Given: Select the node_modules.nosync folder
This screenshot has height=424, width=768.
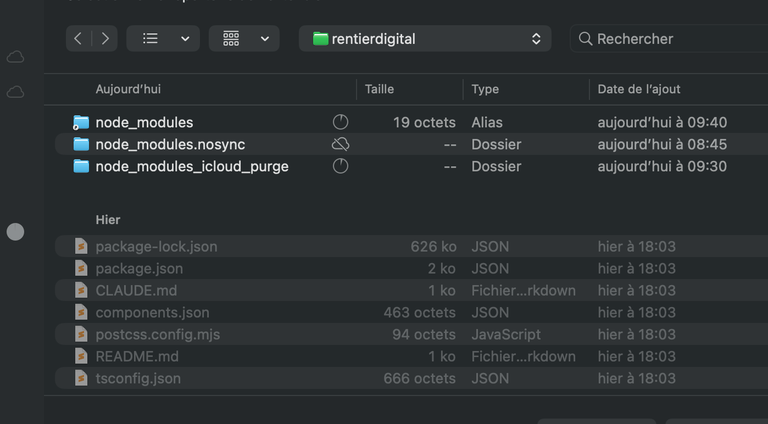Looking at the screenshot, I should [411, 144].
